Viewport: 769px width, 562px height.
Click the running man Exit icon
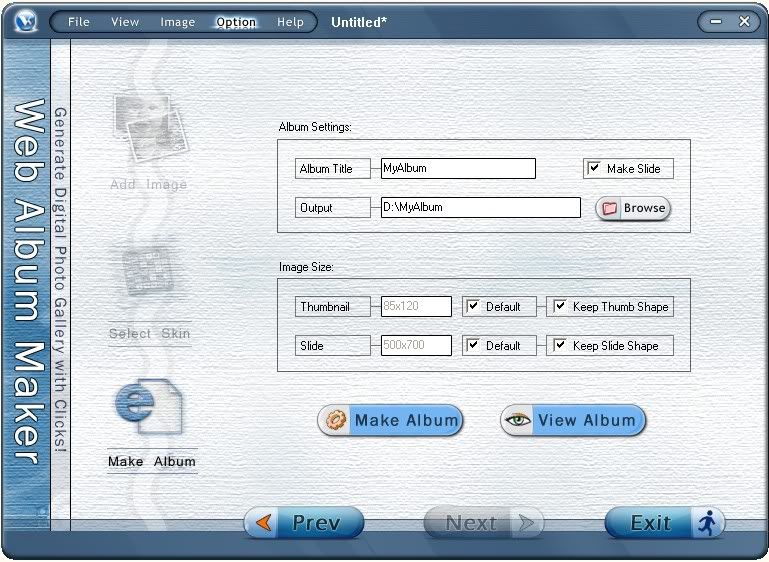tap(708, 523)
